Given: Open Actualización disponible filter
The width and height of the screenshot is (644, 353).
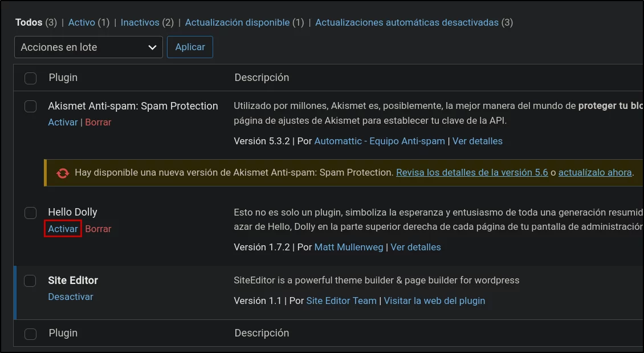Looking at the screenshot, I should click(x=238, y=23).
